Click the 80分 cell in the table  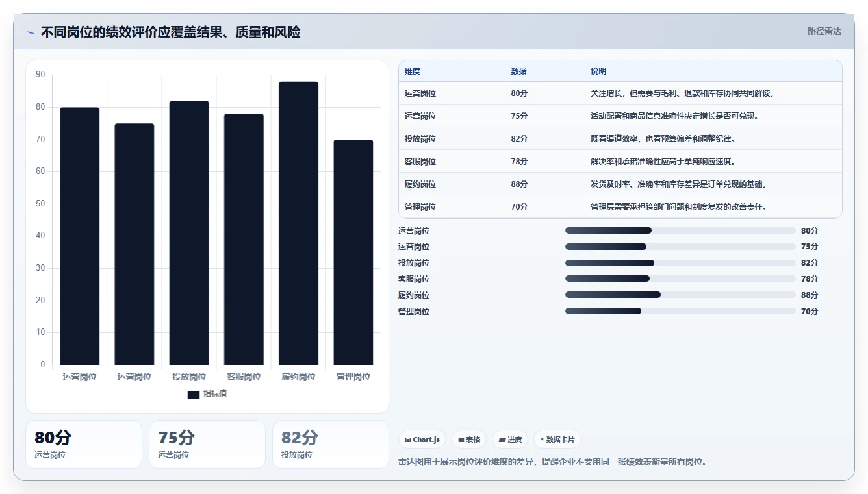tap(519, 93)
